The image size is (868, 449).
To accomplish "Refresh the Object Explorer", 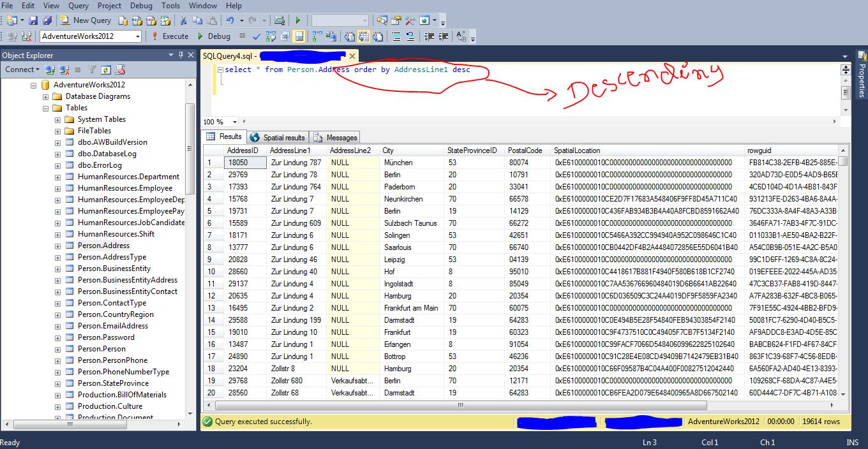I will pyautogui.click(x=106, y=70).
